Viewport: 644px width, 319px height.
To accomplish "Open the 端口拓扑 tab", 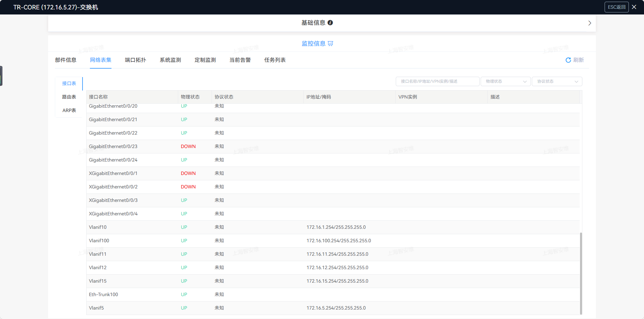I will click(x=135, y=60).
